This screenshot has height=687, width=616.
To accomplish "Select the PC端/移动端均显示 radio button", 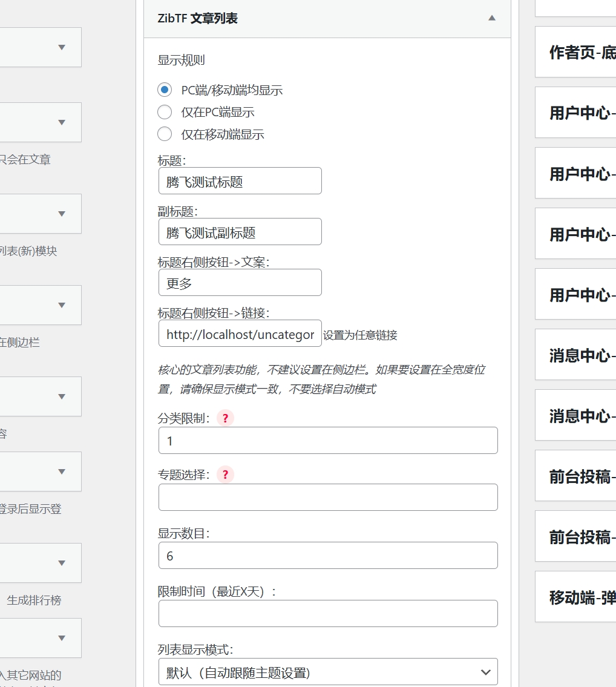I will [x=164, y=90].
